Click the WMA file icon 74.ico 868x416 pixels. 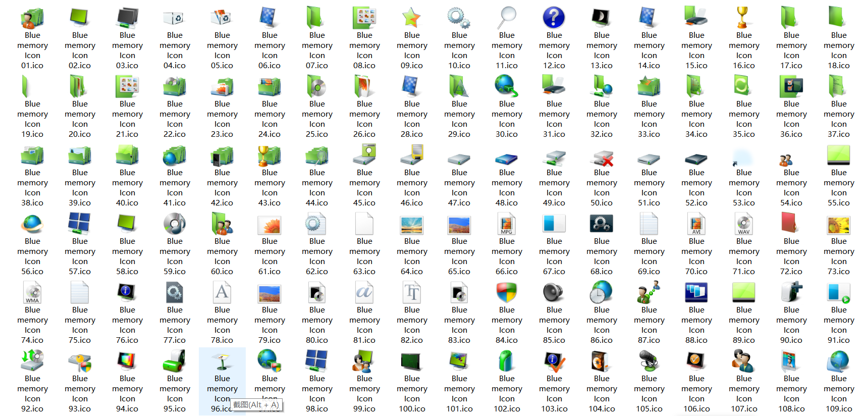coord(32,293)
